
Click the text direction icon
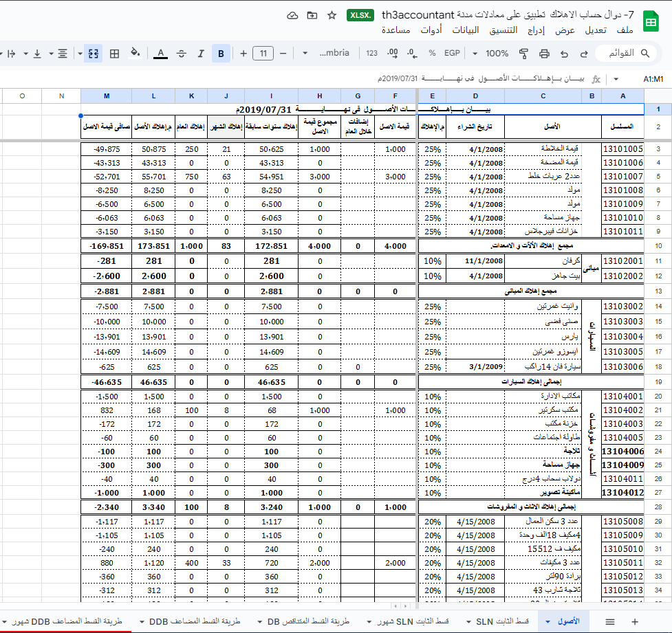pos(12,54)
